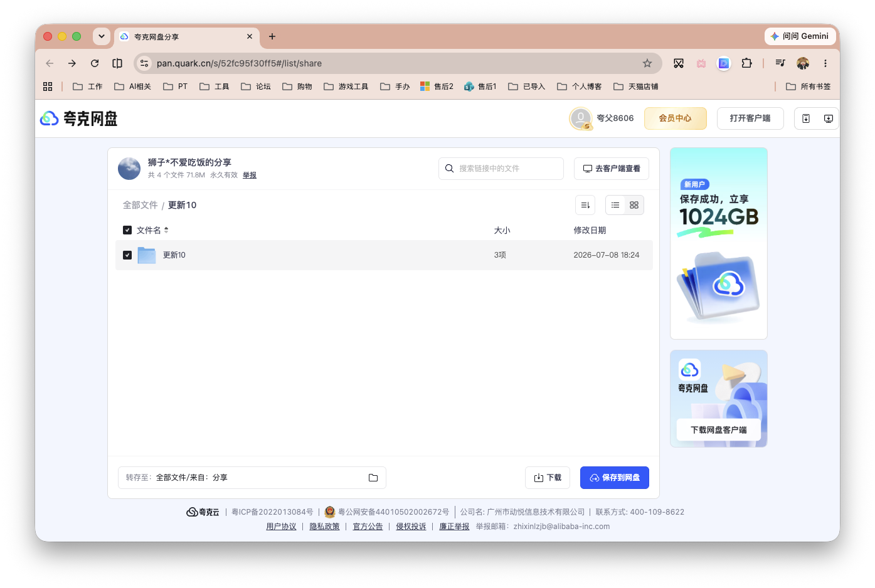Open the sort order icon
Screen dimensions: 875x588
click(x=585, y=205)
